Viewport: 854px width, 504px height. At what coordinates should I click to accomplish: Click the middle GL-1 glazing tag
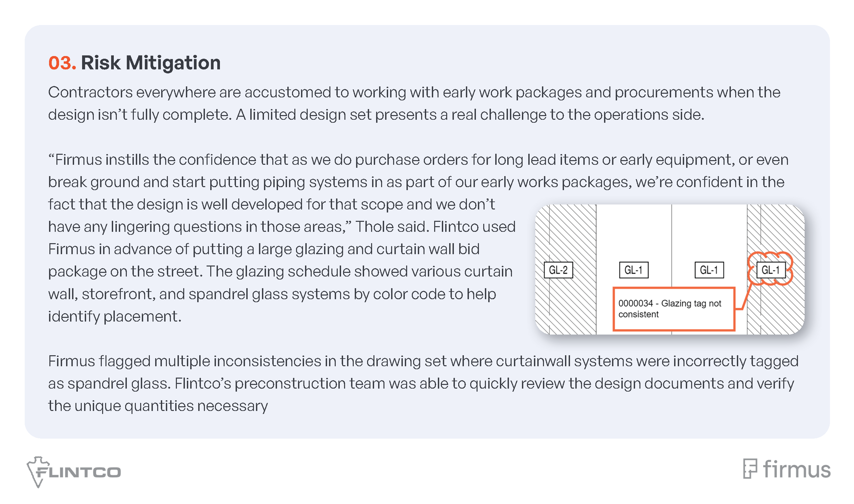(x=709, y=270)
